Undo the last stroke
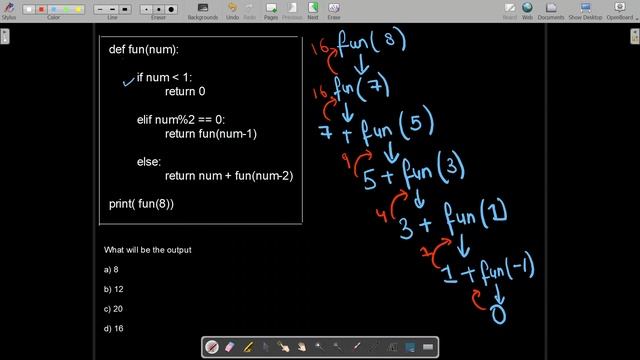This screenshot has width=640, height=360. point(232,11)
